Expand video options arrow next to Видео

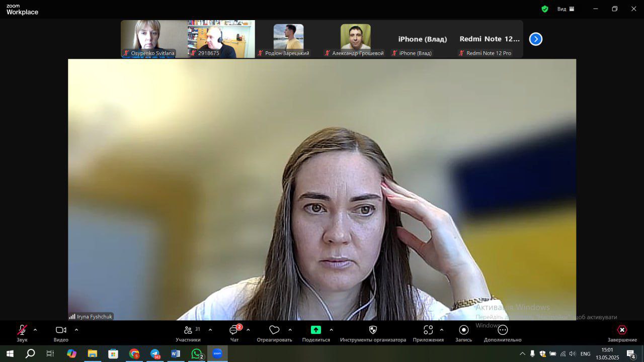(76, 330)
